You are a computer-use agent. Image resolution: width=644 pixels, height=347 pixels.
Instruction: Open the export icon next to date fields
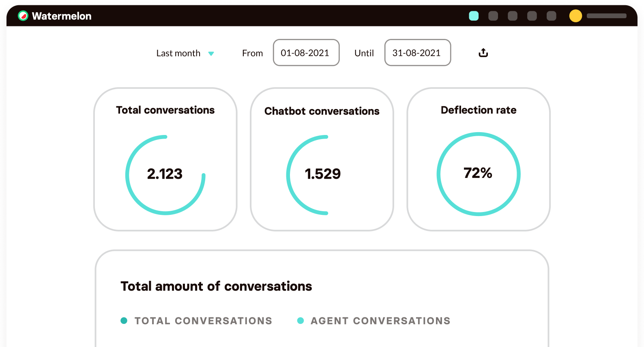point(483,53)
